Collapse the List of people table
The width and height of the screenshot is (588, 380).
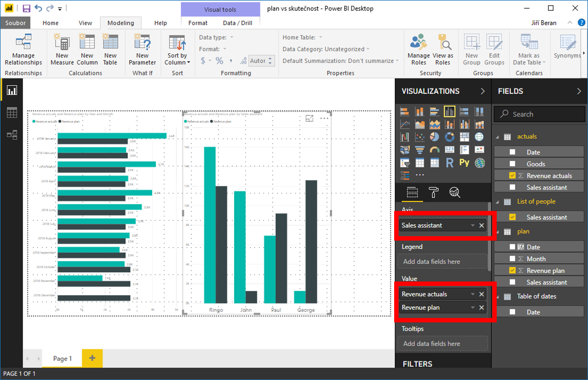tap(497, 202)
